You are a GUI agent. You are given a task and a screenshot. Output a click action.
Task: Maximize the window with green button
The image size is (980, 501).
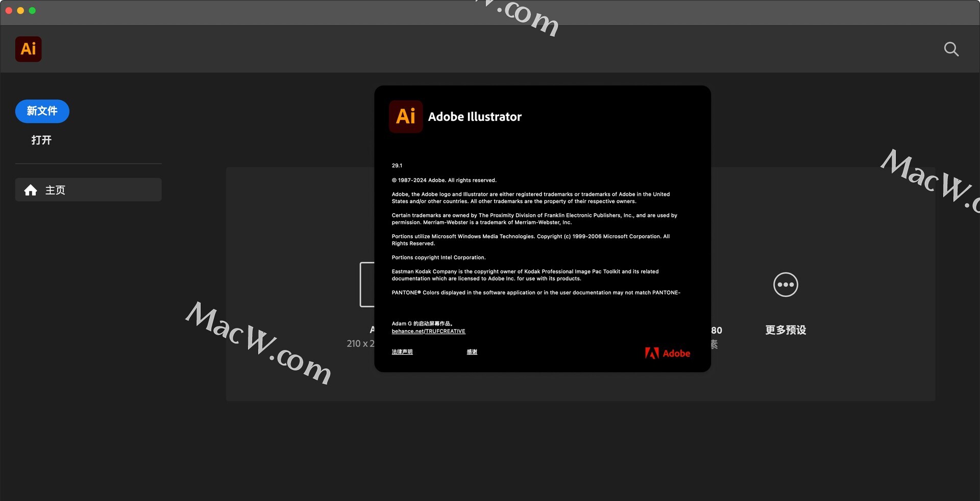coord(32,11)
